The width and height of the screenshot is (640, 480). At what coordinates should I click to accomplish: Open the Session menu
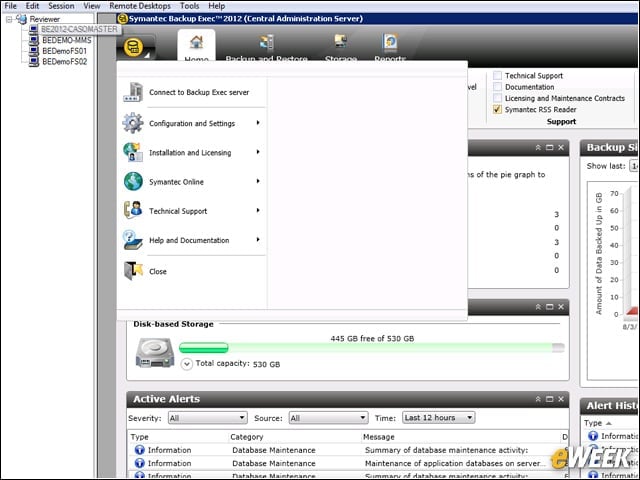click(61, 6)
